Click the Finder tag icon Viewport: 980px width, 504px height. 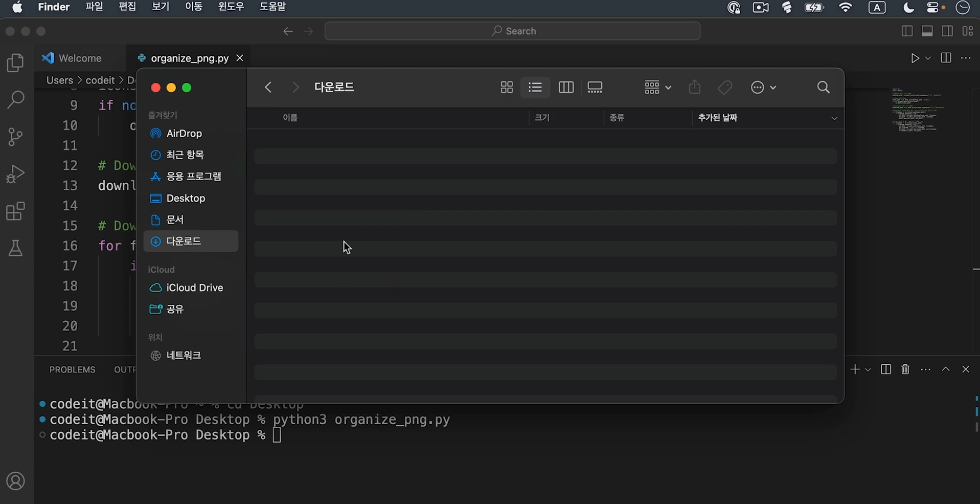[725, 87]
